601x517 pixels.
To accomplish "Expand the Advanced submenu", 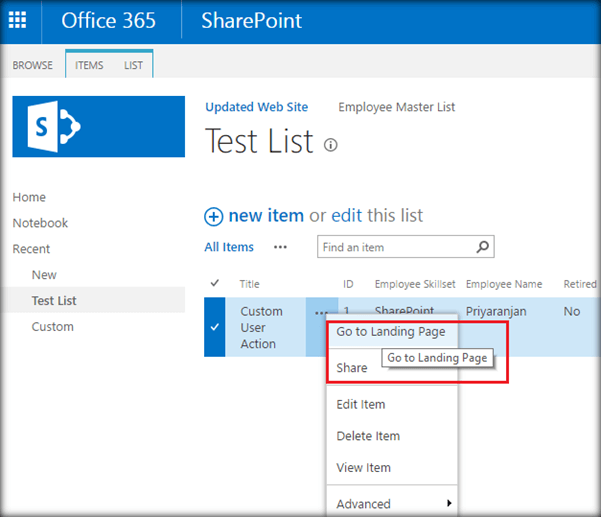I will click(x=448, y=503).
